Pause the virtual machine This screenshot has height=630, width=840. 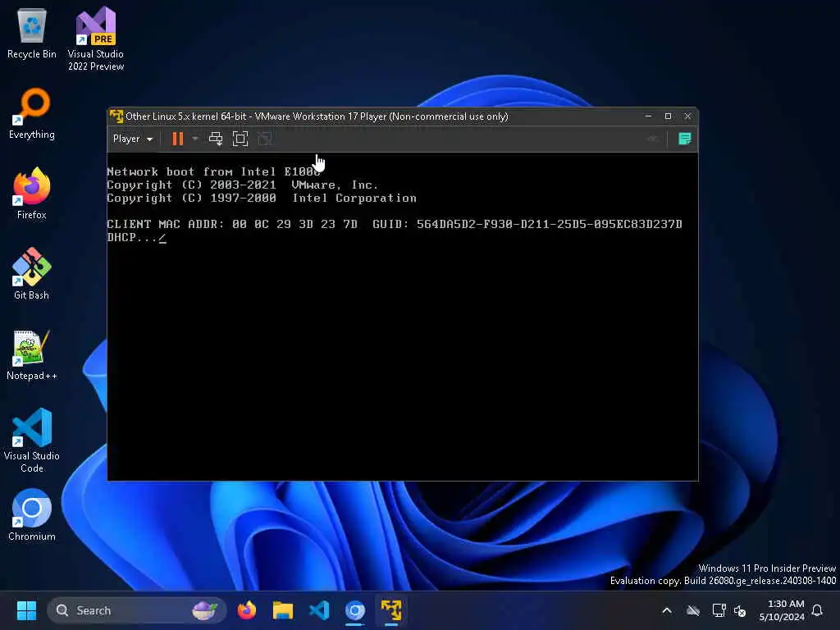tap(178, 139)
